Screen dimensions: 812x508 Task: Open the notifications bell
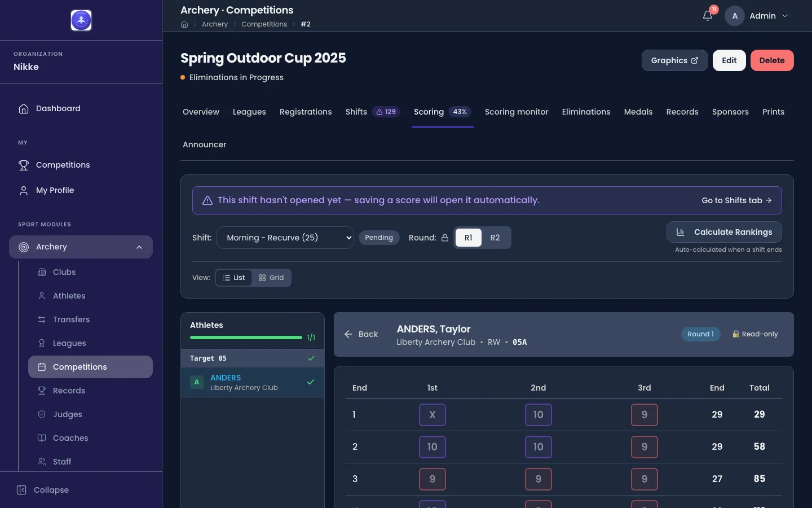pos(708,16)
